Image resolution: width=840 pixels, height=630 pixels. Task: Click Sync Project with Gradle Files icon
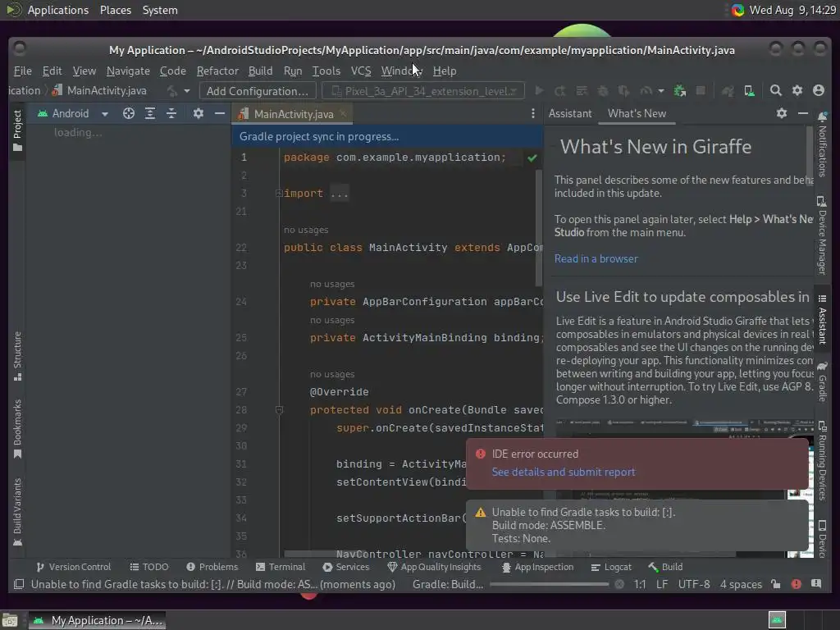click(x=728, y=91)
